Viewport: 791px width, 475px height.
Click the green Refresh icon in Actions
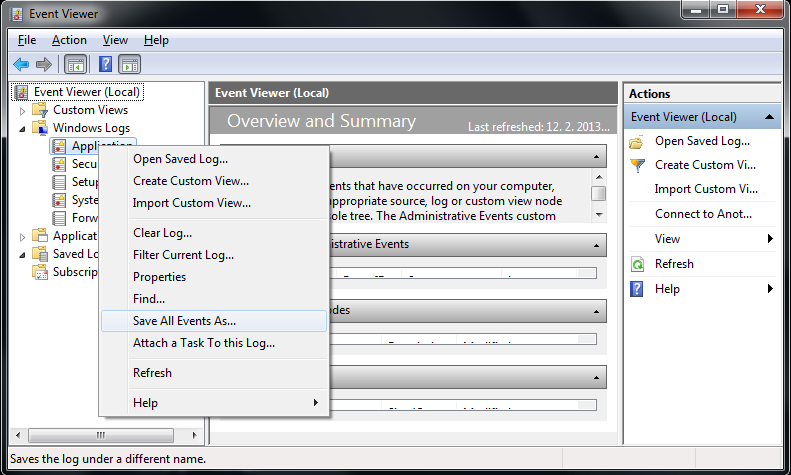point(637,264)
